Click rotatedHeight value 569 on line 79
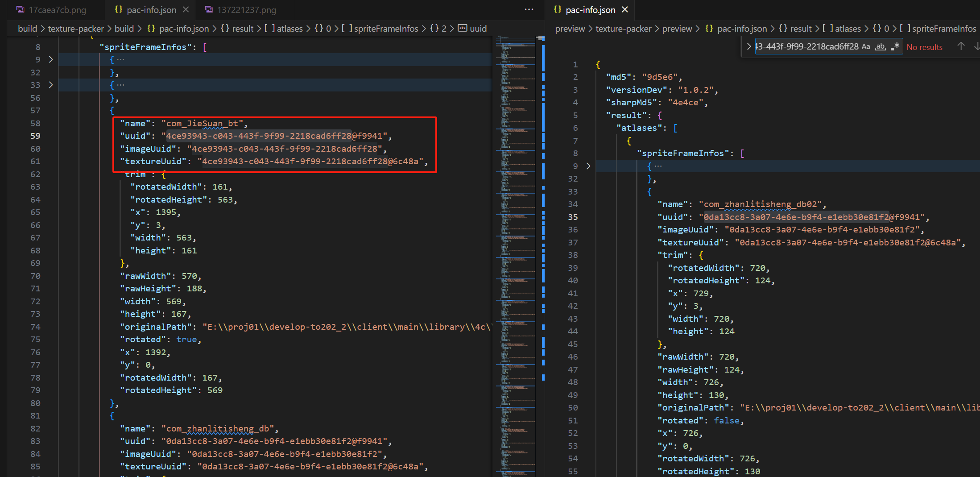Viewport: 980px width, 477px height. (x=215, y=390)
